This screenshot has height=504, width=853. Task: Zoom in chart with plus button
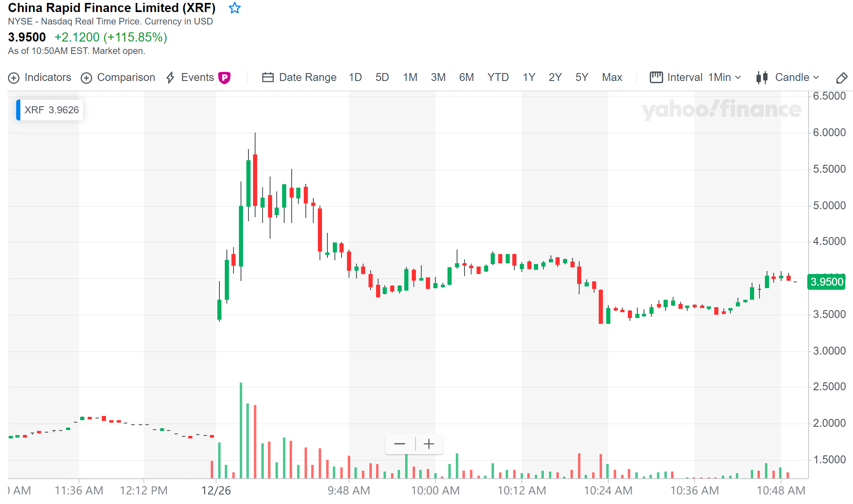(x=429, y=444)
